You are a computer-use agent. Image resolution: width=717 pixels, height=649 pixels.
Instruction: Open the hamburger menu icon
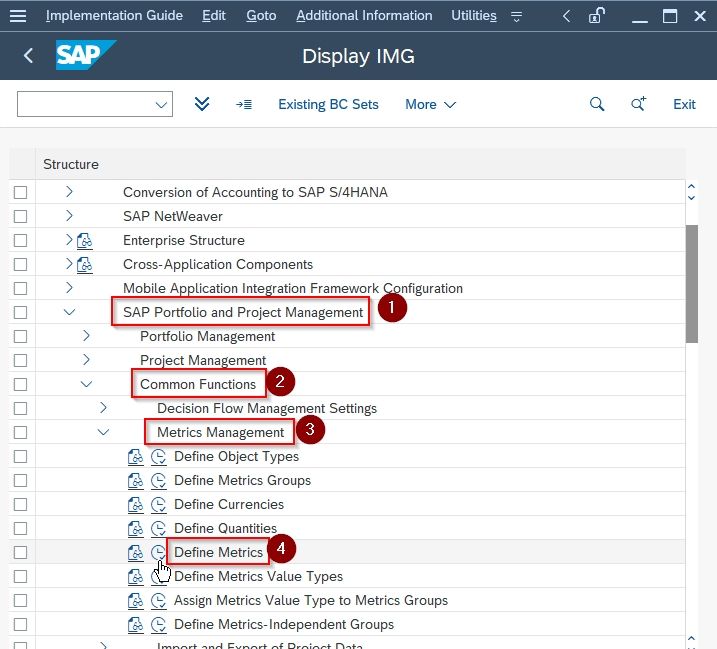[x=18, y=16]
